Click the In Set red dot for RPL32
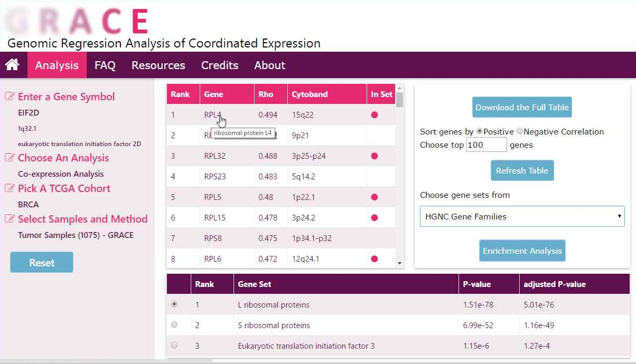Screen dimensions: 636x364 coord(375,156)
